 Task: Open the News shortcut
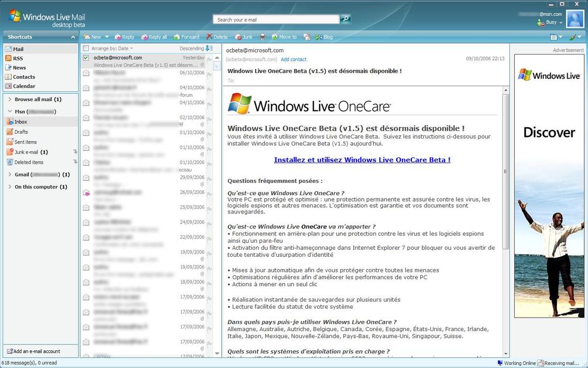tap(41, 67)
